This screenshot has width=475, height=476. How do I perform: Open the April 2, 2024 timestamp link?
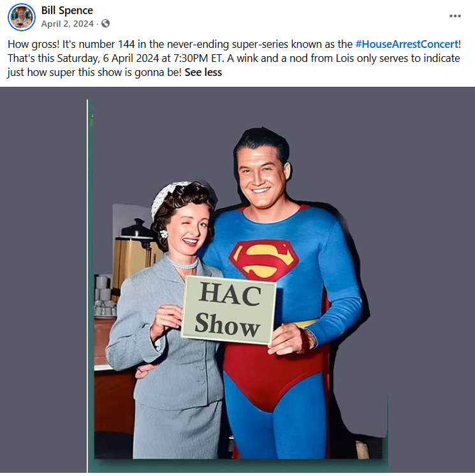pyautogui.click(x=68, y=24)
